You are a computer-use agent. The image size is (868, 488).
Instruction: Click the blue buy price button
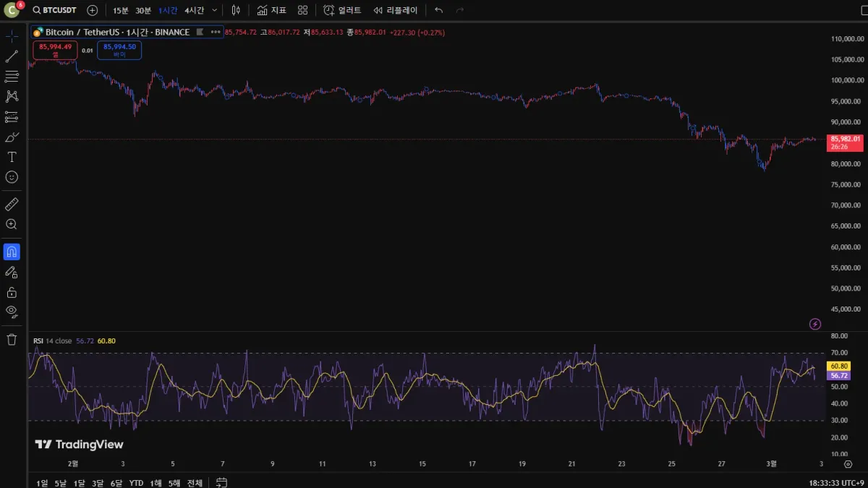click(119, 50)
